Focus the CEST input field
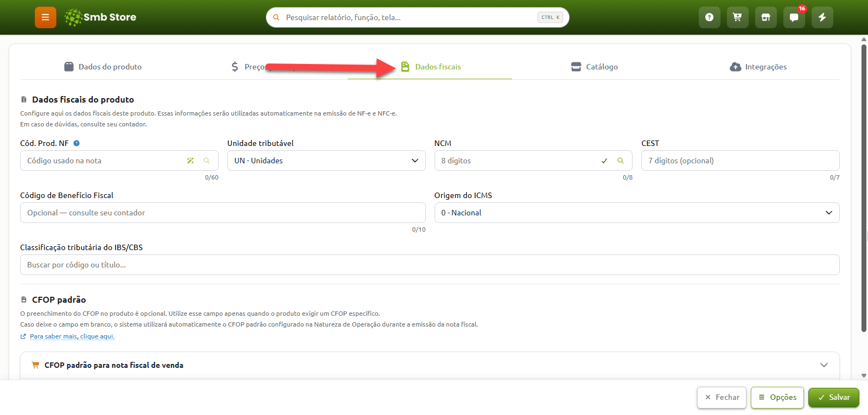868x415 pixels. (741, 161)
